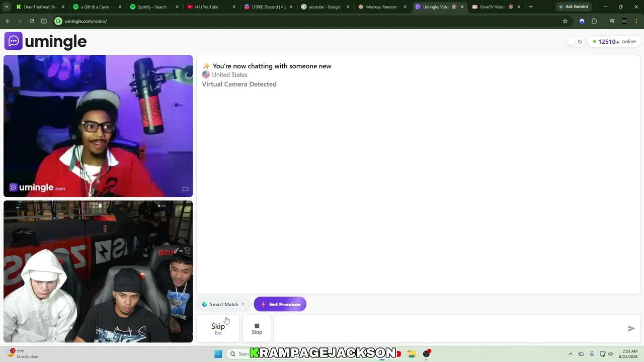This screenshot has height=362, width=644.
Task: Switch to the Spotify – Search tab
Action: pyautogui.click(x=152, y=7)
